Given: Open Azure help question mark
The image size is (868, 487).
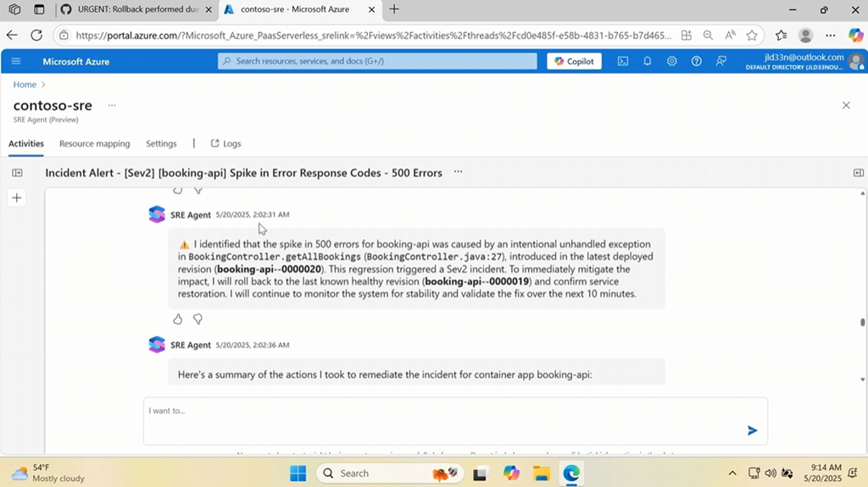Looking at the screenshot, I should coord(697,61).
